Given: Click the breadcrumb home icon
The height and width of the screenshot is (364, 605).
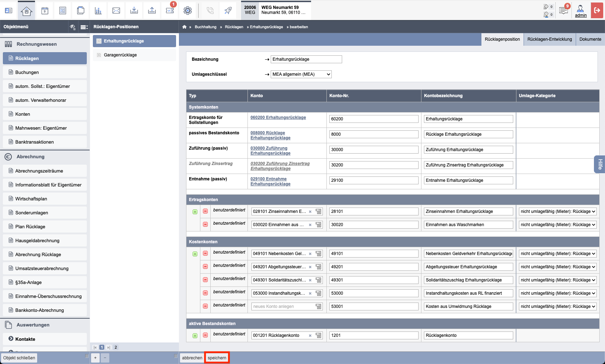Looking at the screenshot, I should coord(184,27).
